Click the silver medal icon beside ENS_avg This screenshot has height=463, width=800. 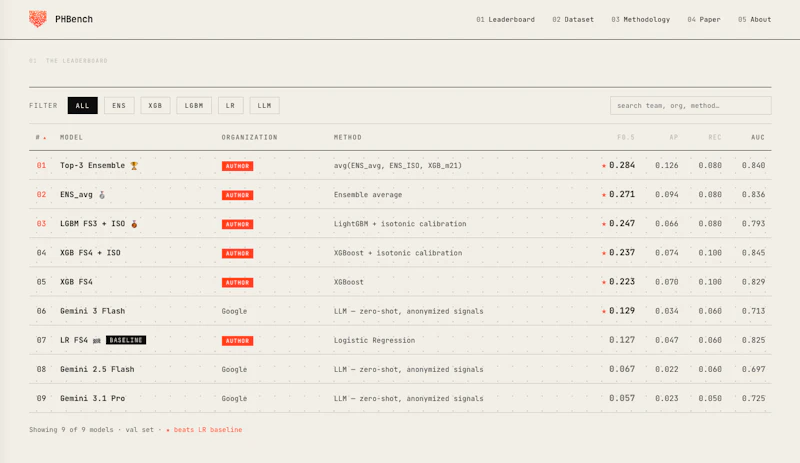102,195
